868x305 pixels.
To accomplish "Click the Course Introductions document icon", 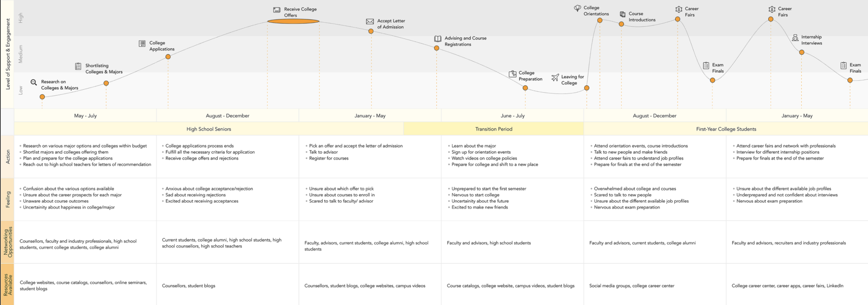I will pyautogui.click(x=623, y=14).
